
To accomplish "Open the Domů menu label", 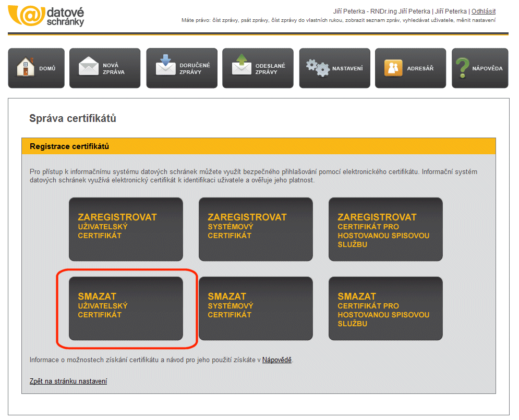I will tap(47, 68).
